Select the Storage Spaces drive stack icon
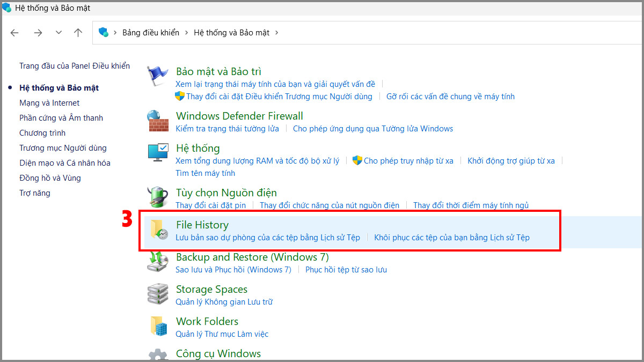The image size is (644, 362). (157, 294)
